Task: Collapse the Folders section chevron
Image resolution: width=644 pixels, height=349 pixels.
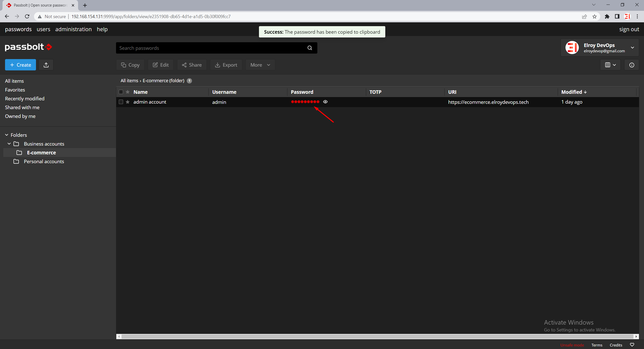Action: (x=7, y=135)
